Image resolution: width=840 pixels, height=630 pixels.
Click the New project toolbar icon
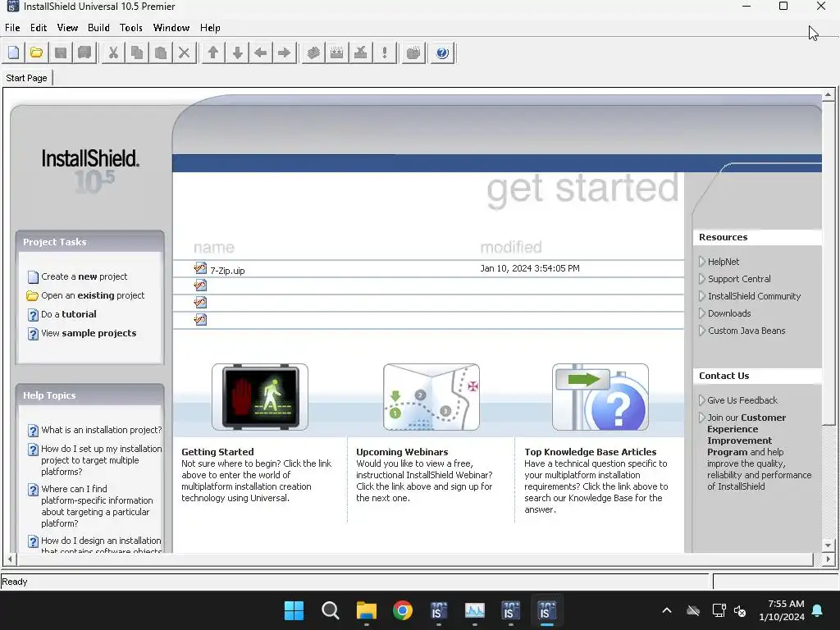pos(13,52)
